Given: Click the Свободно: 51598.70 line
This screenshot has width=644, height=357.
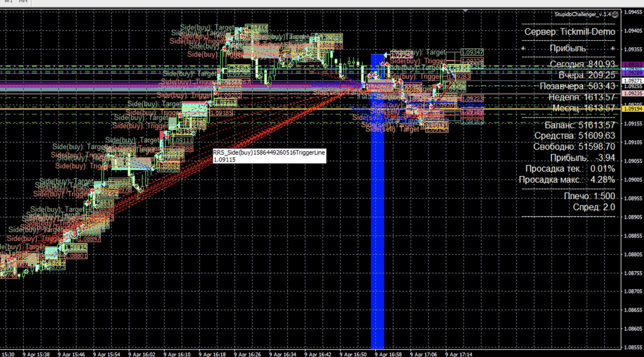Looking at the screenshot, I should [574, 146].
